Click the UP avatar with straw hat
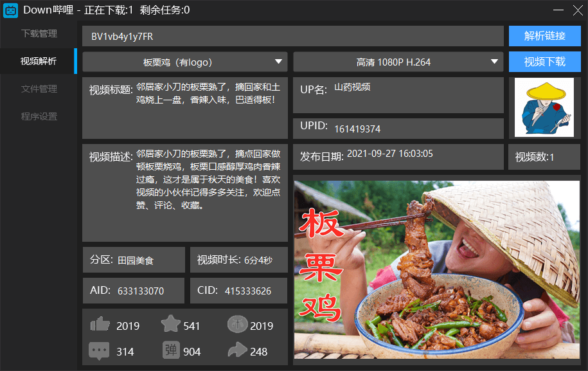Screen dimensions: 588x371 pos(544,107)
